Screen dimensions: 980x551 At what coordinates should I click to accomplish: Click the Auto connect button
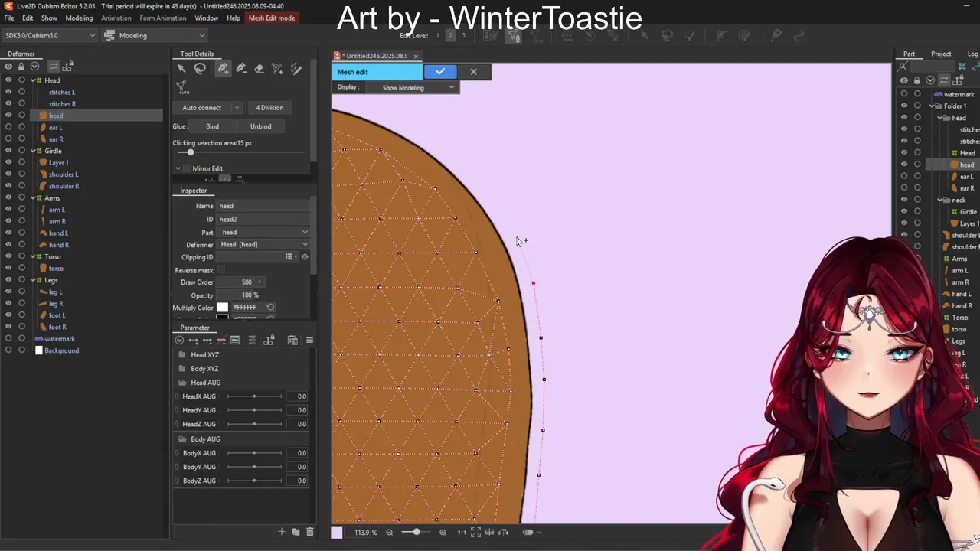[x=202, y=108]
